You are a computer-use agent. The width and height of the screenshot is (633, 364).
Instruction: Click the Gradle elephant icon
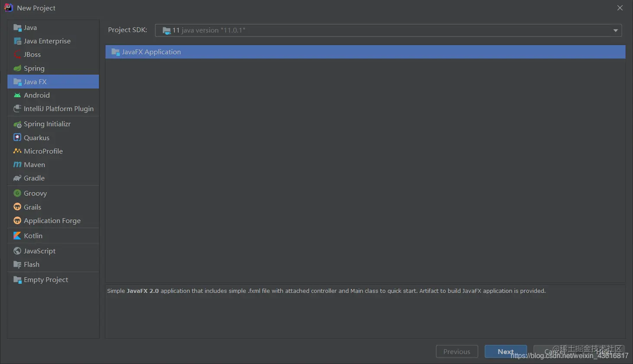tap(17, 178)
